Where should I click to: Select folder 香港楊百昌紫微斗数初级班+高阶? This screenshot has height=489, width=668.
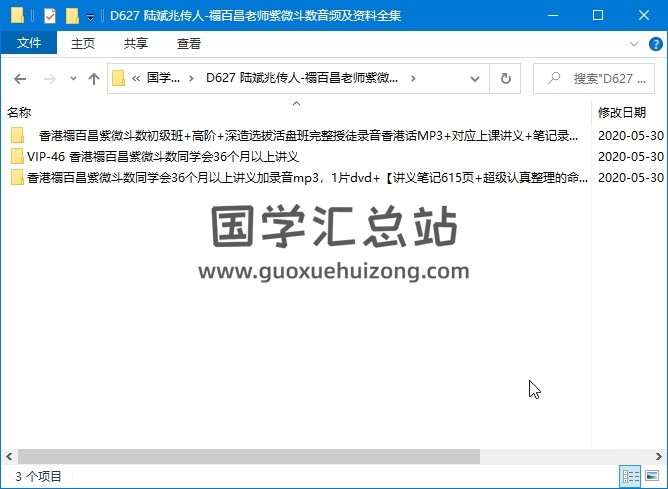(x=308, y=135)
